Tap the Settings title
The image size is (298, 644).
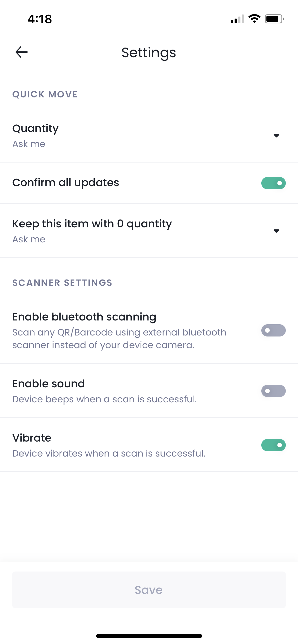coord(149,52)
